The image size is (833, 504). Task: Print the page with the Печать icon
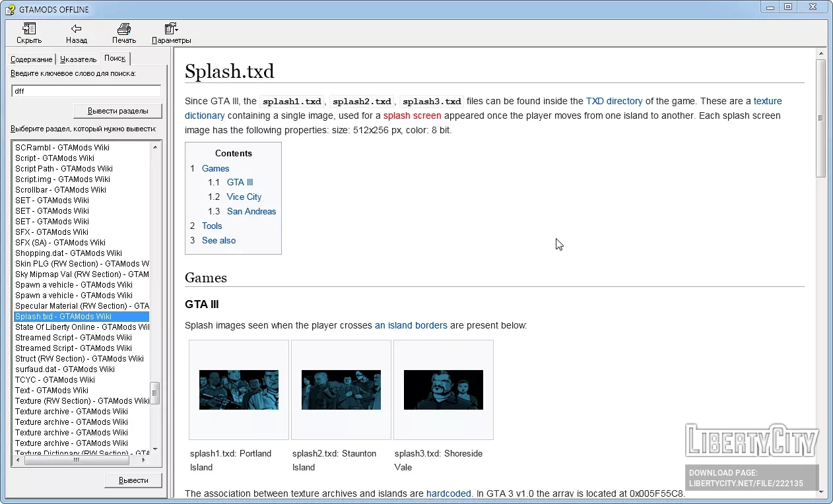124,28
